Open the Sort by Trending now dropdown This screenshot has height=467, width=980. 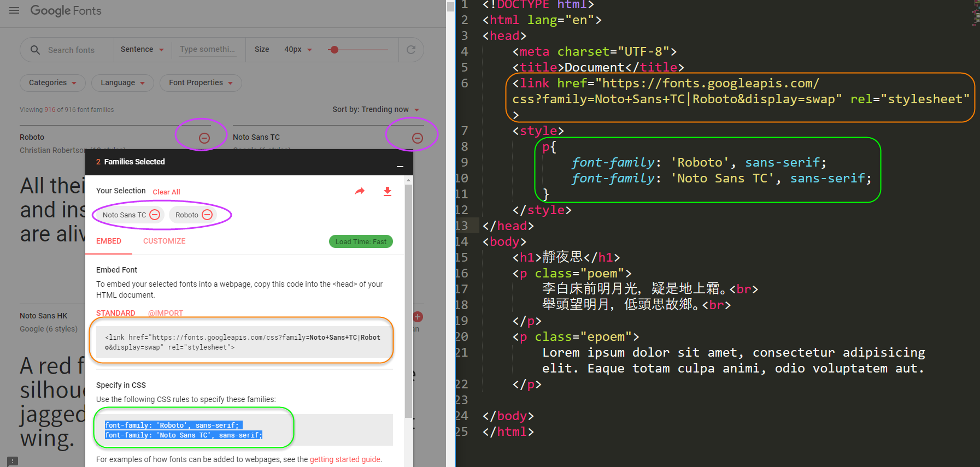coord(376,109)
